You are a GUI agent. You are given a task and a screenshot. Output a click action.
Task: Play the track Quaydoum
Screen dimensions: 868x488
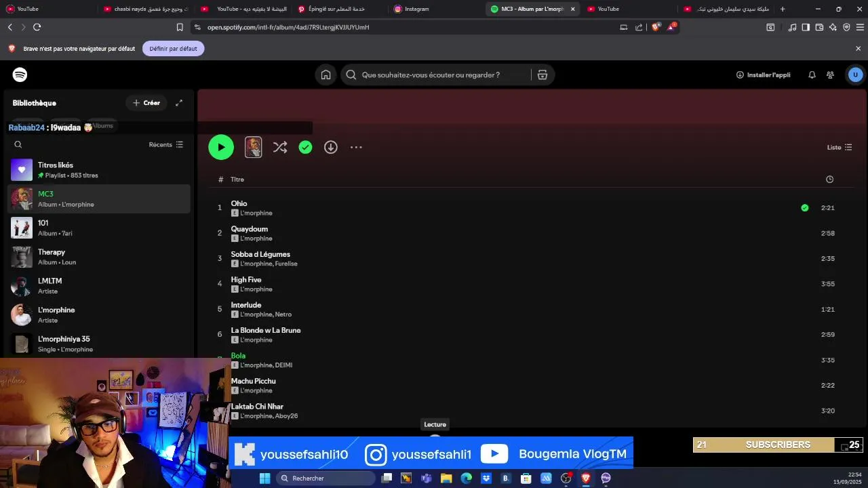click(250, 229)
